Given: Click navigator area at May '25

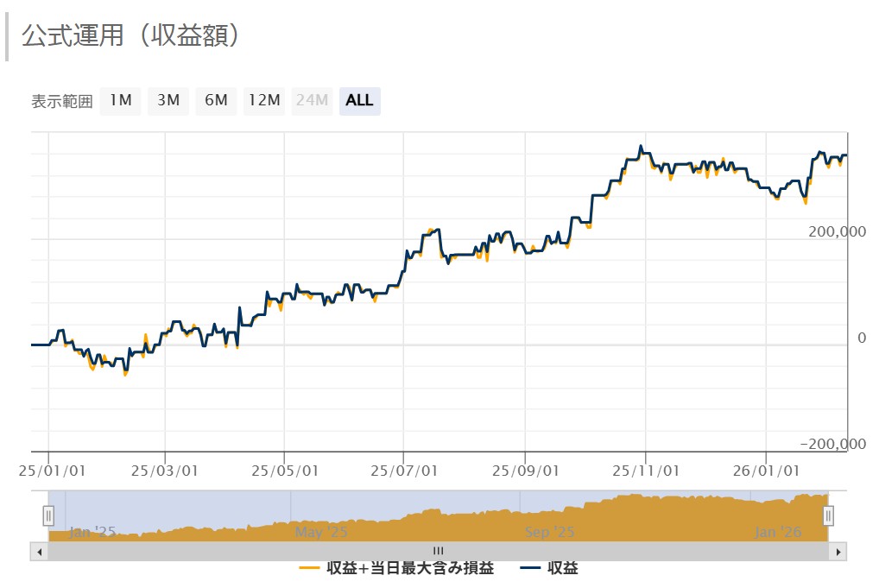Looking at the screenshot, I should point(321,532).
